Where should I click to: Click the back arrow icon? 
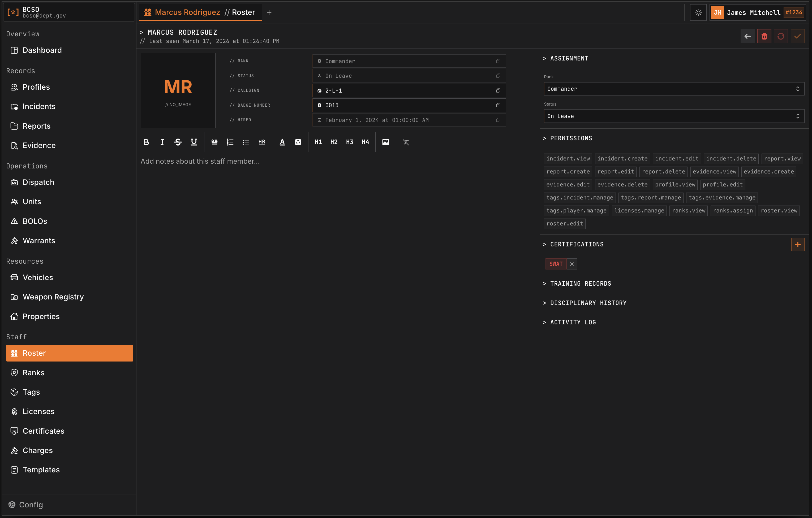pos(747,36)
